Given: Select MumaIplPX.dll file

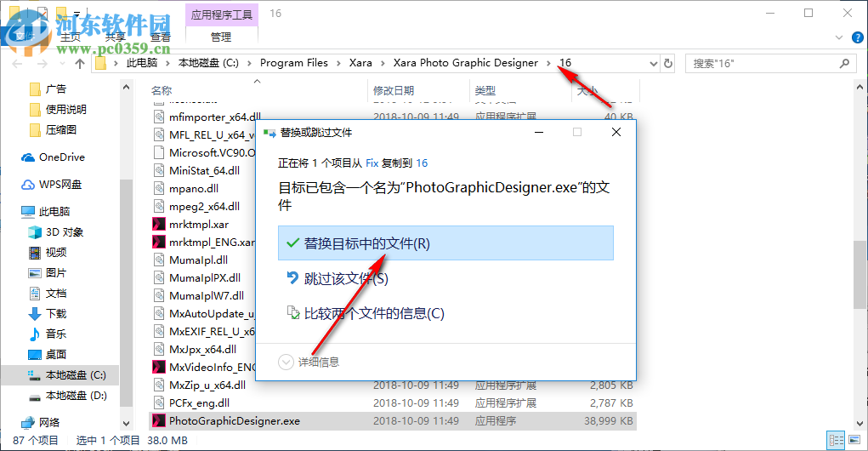Looking at the screenshot, I should click(205, 277).
